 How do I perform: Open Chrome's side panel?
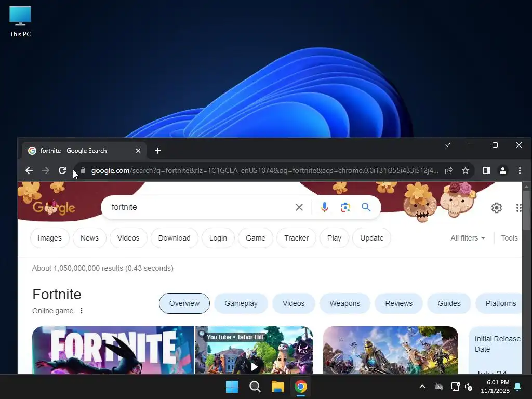(x=486, y=170)
